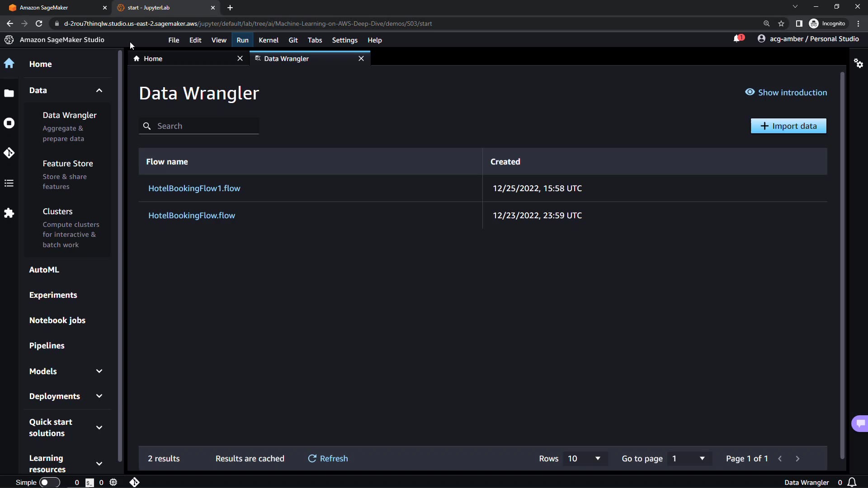Click the Home icon in left sidebar
Image resolution: width=868 pixels, height=488 pixels.
(x=9, y=63)
